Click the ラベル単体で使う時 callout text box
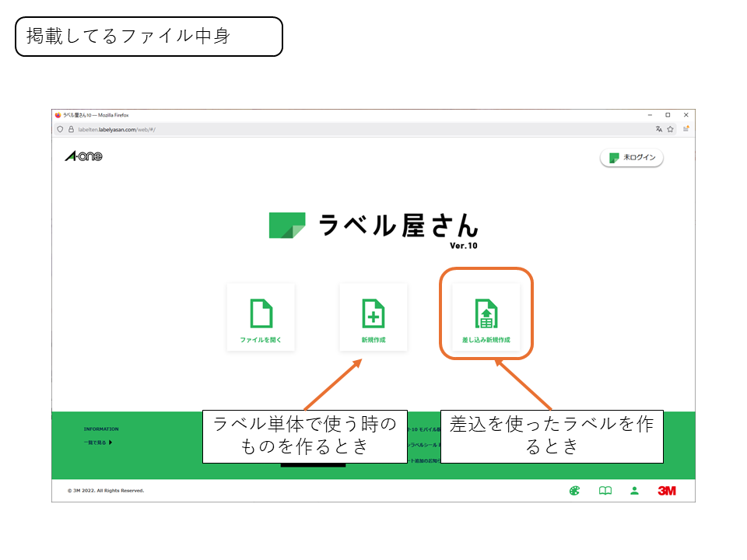The width and height of the screenshot is (747, 560). click(304, 436)
